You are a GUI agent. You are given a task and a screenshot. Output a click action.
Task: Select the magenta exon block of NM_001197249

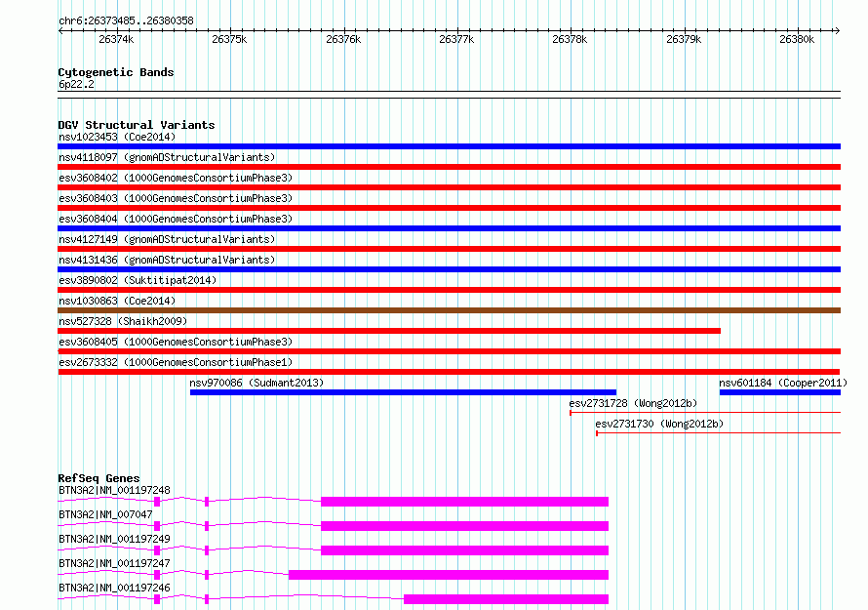pos(465,550)
